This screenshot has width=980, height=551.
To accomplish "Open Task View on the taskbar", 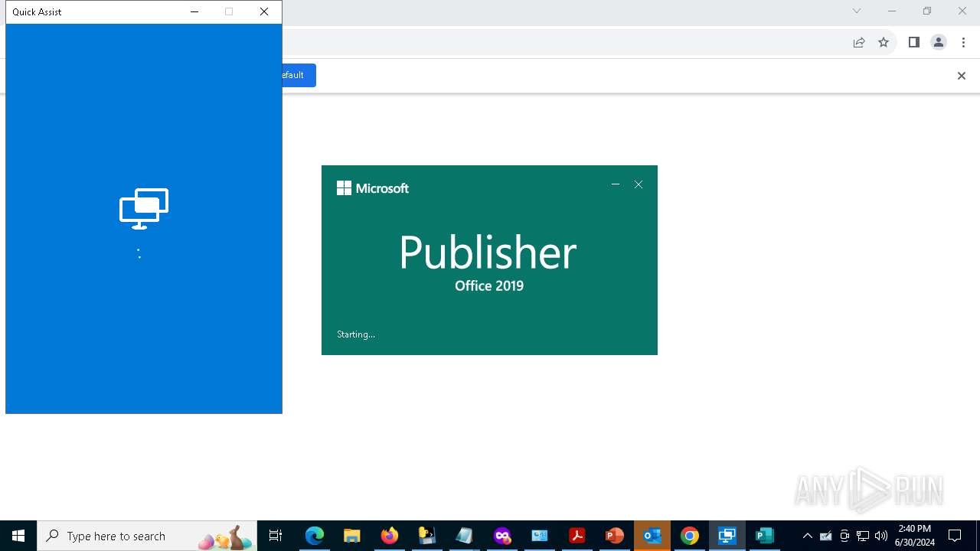I will point(276,536).
